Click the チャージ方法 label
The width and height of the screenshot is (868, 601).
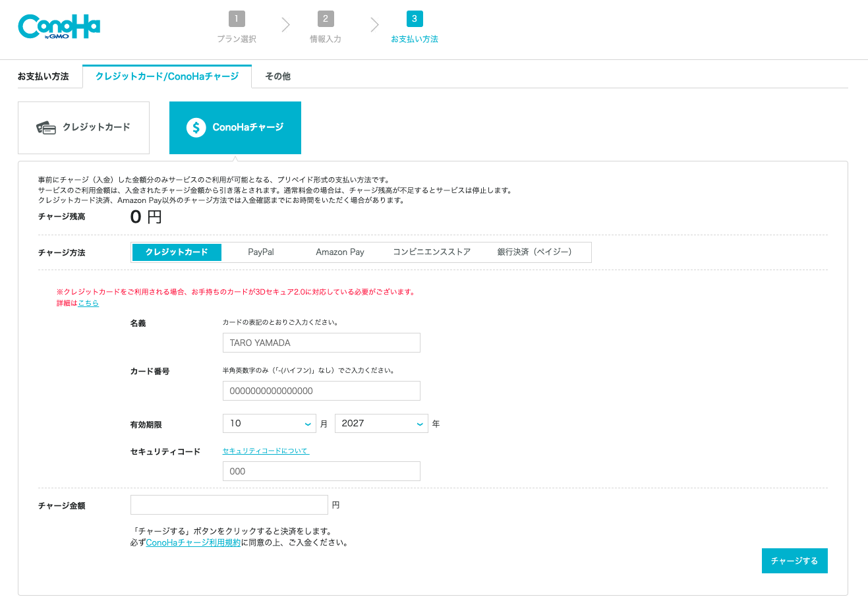[x=61, y=253]
